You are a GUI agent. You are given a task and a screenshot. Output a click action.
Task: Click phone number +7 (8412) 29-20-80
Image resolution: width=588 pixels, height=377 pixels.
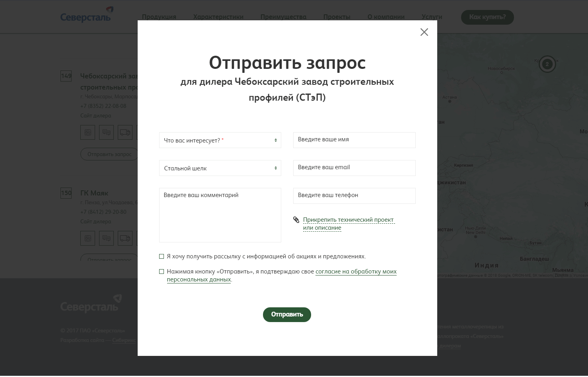(103, 212)
